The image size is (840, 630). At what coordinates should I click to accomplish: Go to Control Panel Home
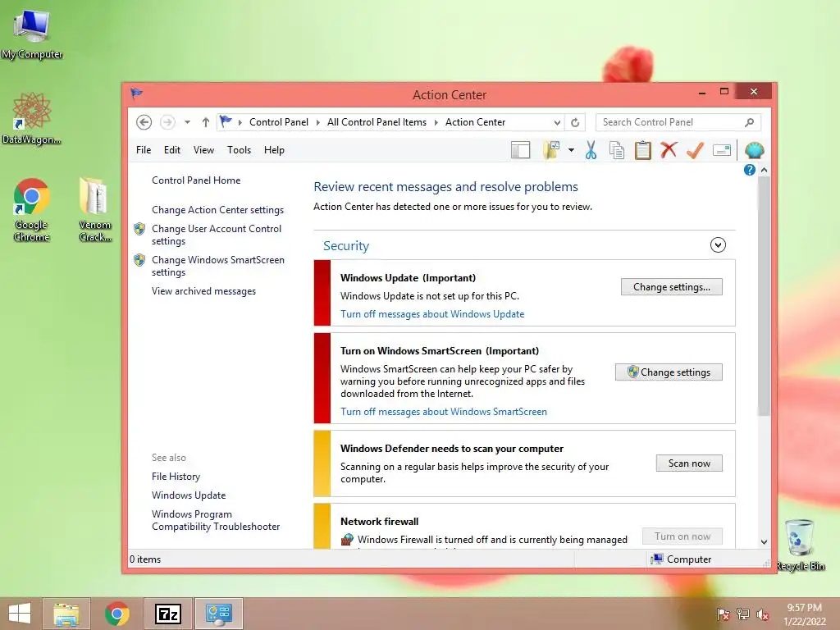point(196,180)
